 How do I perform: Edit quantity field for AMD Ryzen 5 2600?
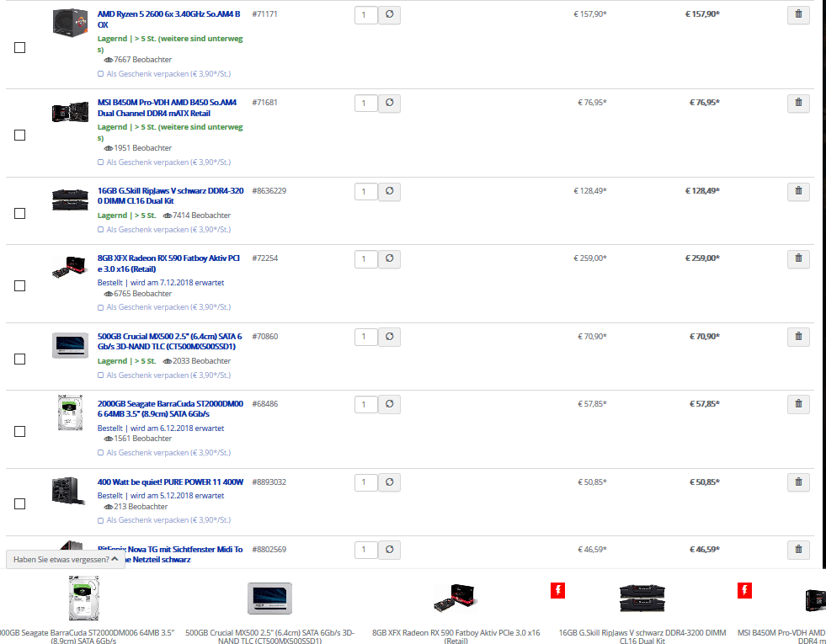tap(366, 15)
